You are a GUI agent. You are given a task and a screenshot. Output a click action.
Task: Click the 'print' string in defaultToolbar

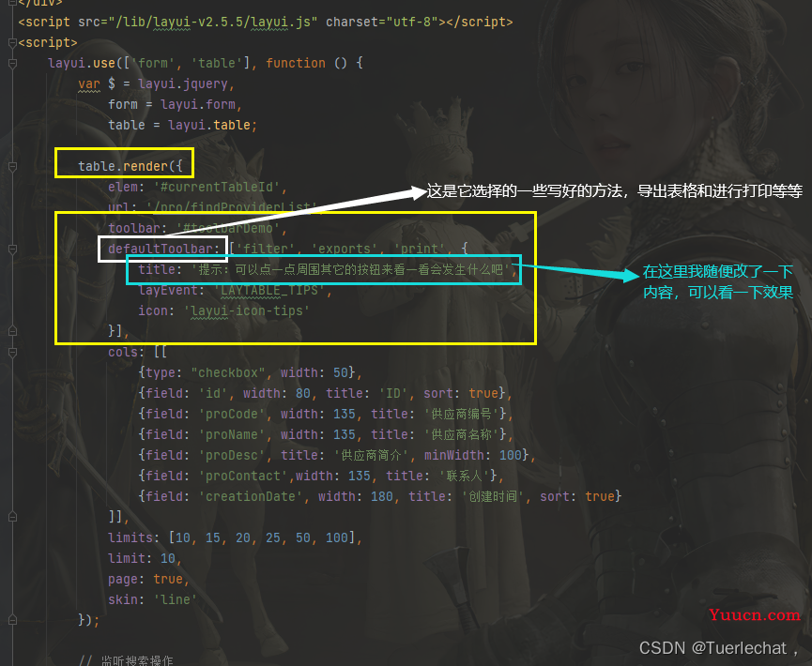tap(420, 249)
